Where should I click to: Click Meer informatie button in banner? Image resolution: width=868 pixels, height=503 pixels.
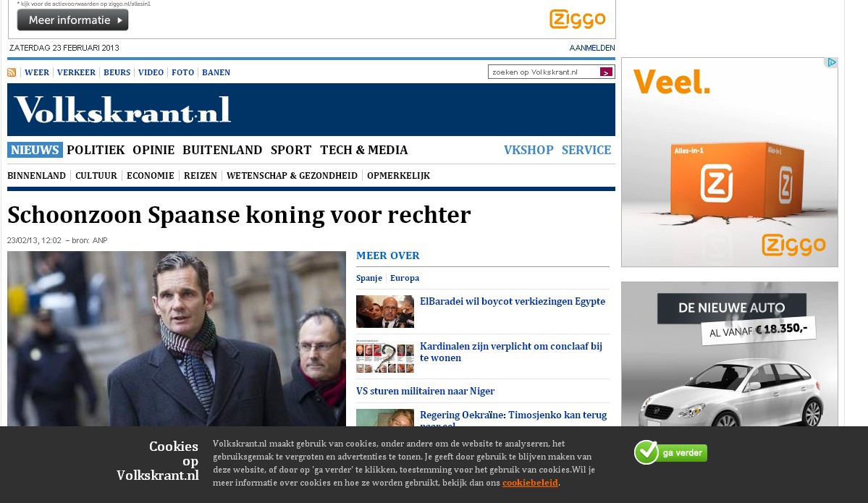(72, 20)
